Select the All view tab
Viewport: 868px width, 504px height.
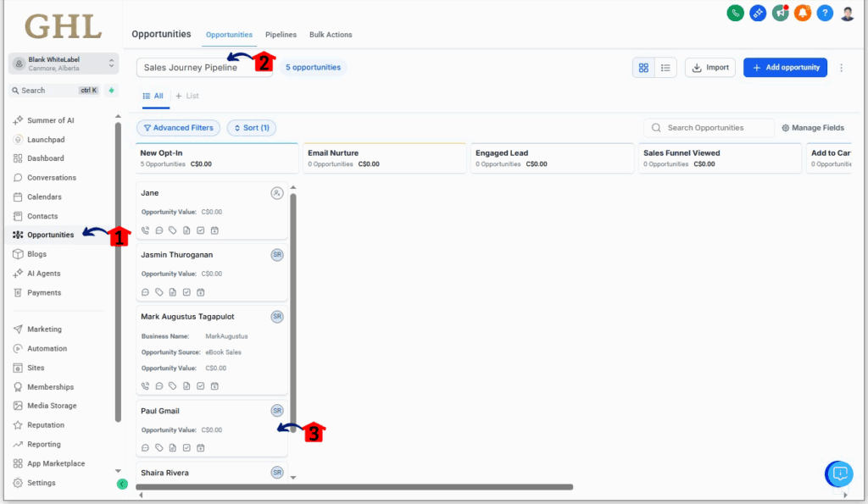click(153, 97)
